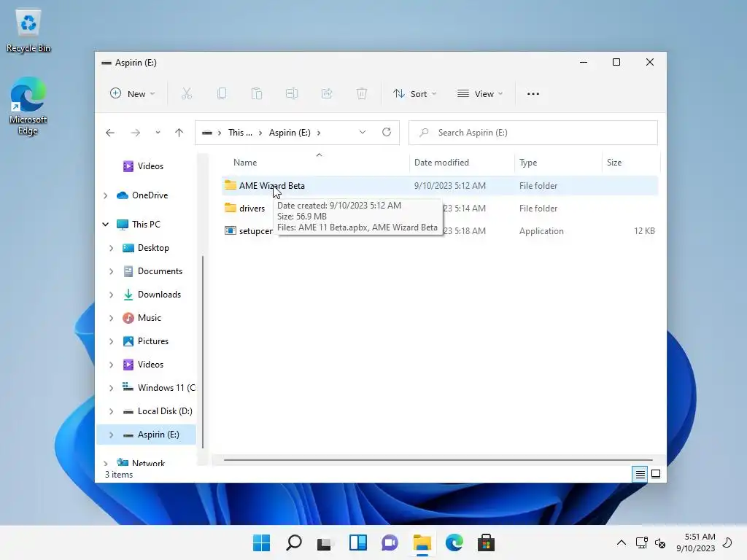
Task: Click the Back navigation arrow
Action: [x=110, y=133]
